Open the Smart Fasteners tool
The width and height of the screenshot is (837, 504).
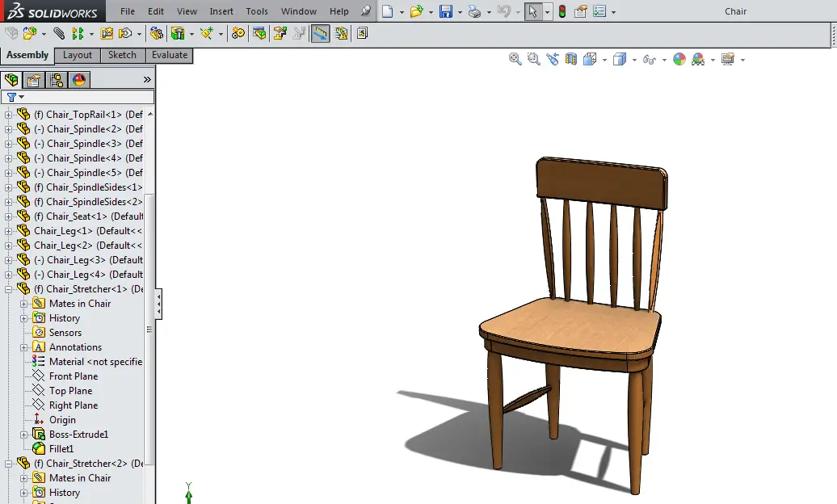(107, 34)
